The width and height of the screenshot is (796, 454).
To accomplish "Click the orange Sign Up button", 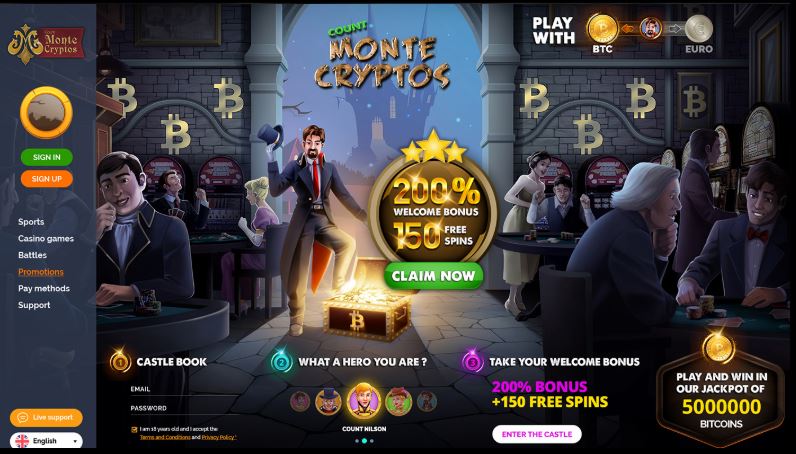I will 47,179.
